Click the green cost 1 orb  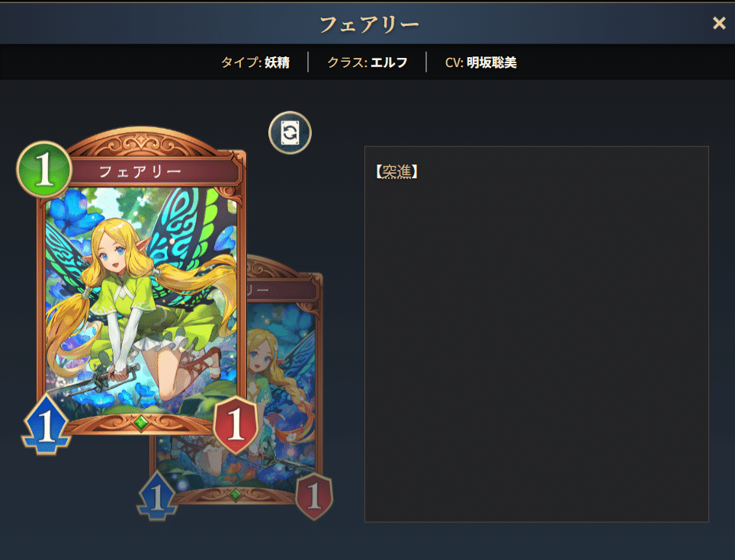(x=44, y=169)
